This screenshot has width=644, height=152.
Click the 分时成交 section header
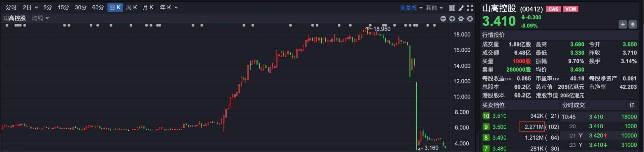573,105
